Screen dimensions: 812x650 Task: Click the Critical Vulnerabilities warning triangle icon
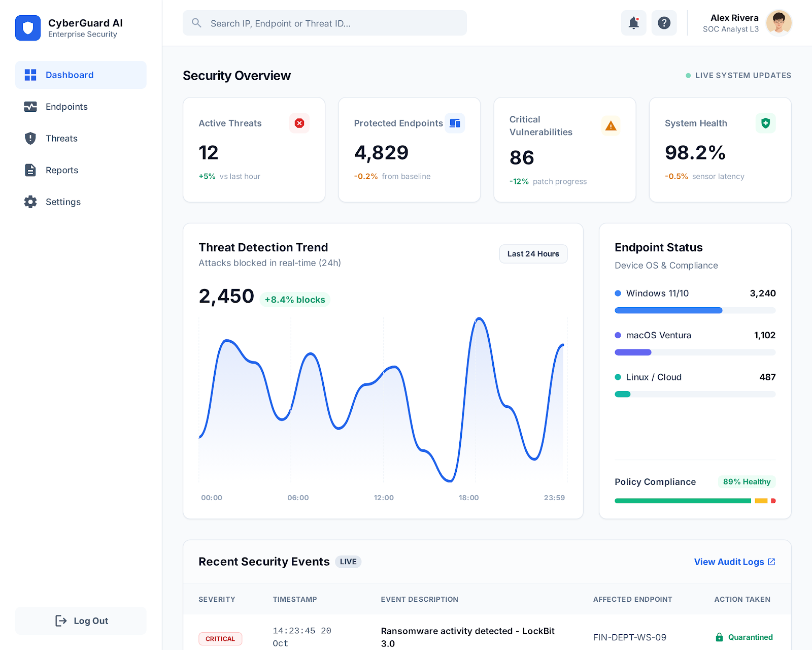click(x=611, y=126)
